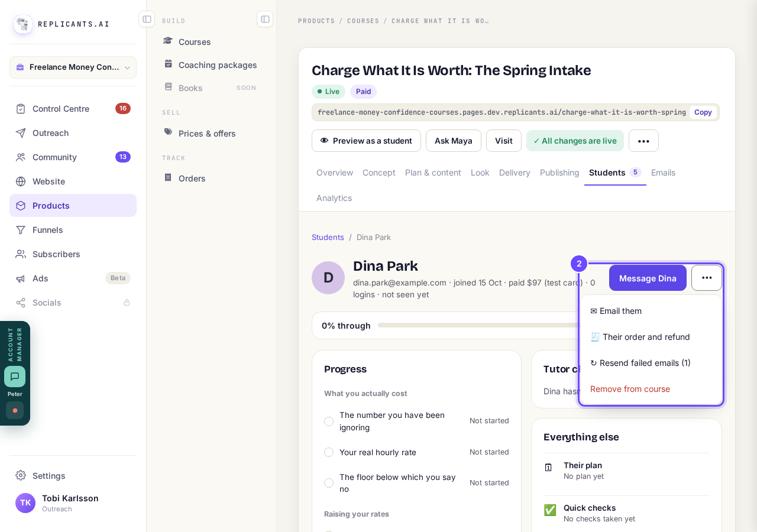Click the Ads megaphone icon
This screenshot has height=532, width=757.
[x=21, y=278]
